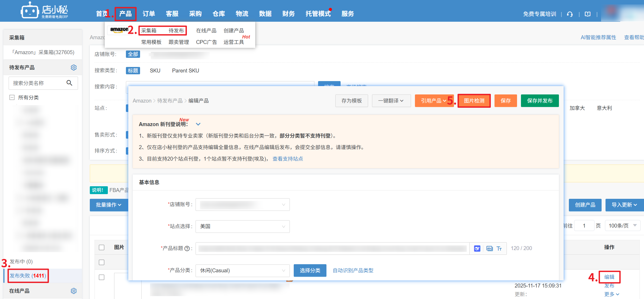The height and width of the screenshot is (299, 644).
Task: Expand the 一键翻译 dropdown
Action: click(x=391, y=101)
